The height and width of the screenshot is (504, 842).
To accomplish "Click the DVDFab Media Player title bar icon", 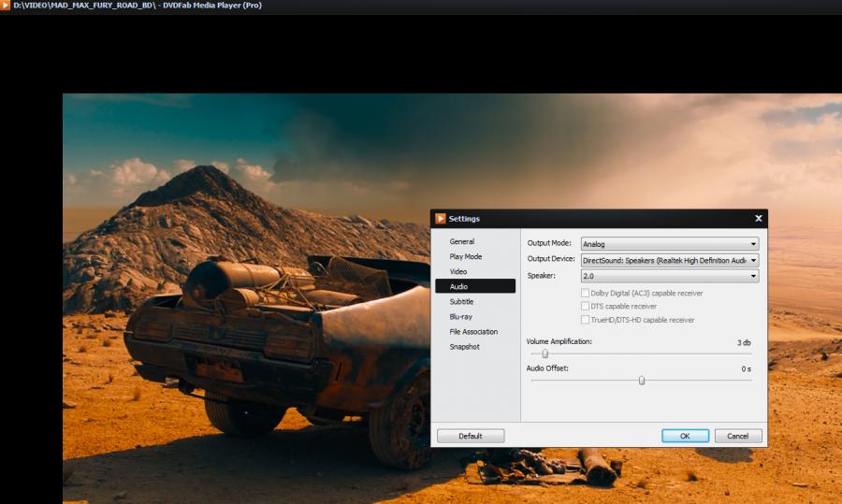I will (x=5, y=5).
